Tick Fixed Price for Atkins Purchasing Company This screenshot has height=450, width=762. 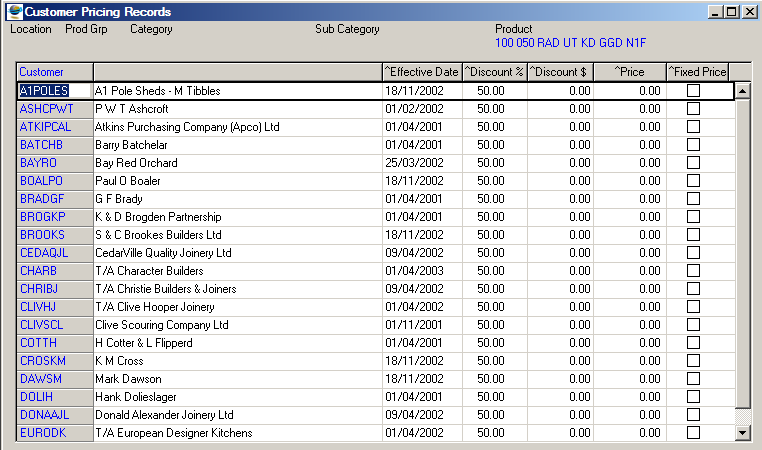693,127
